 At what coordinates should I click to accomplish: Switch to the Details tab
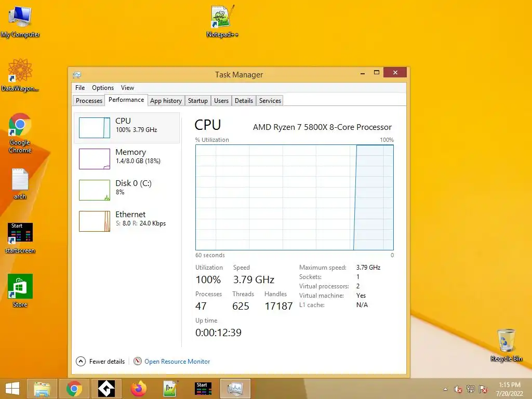[x=244, y=101]
